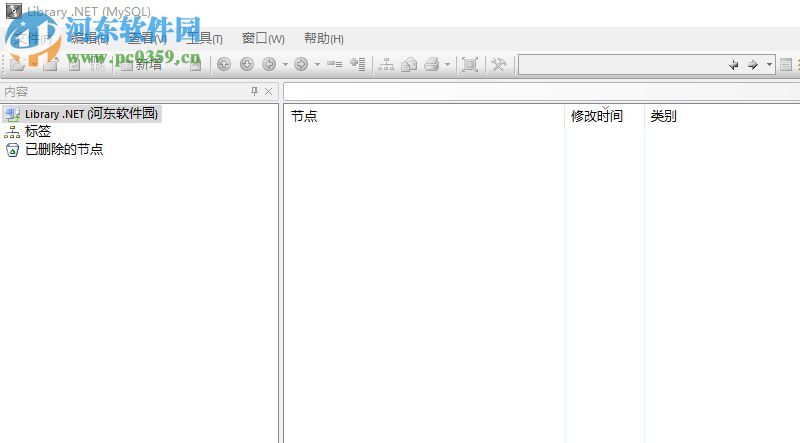
Task: Open the 窗口(W) menu
Action: [263, 39]
